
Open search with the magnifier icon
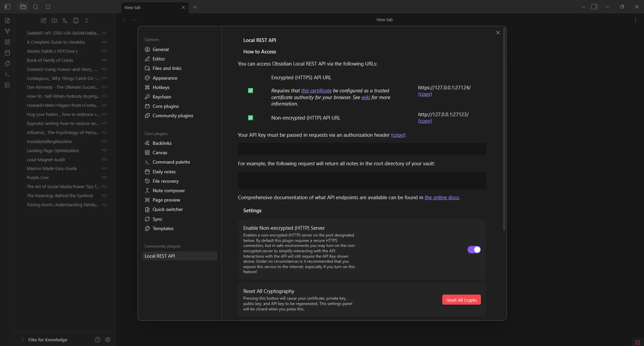[36, 7]
